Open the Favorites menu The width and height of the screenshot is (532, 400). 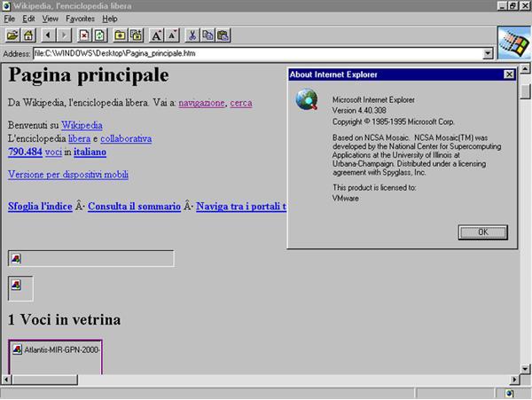coord(80,19)
